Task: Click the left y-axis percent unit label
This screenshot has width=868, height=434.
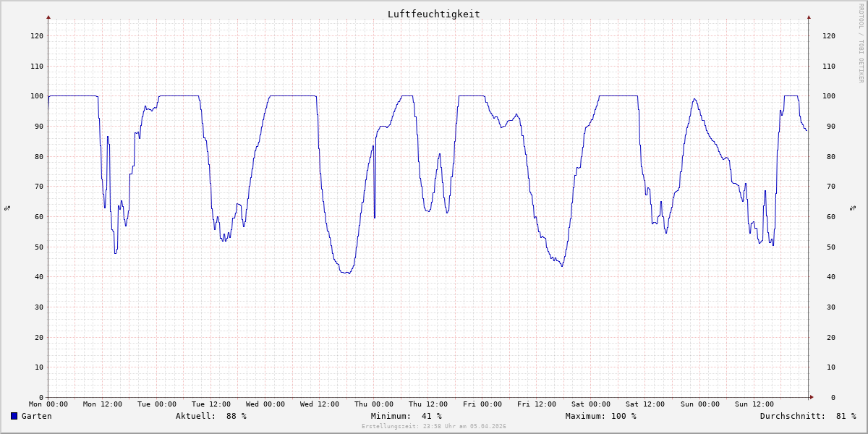Action: coord(7,208)
